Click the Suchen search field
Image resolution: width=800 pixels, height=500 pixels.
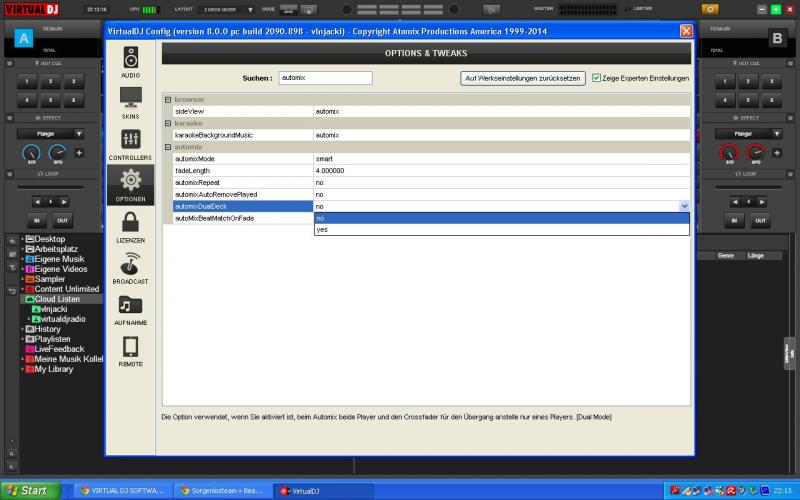pos(325,78)
